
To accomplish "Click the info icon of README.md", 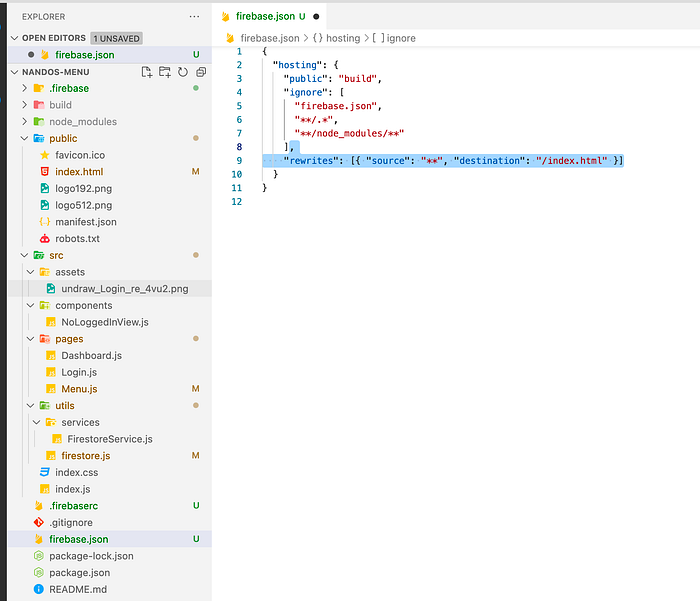I will (x=39, y=589).
